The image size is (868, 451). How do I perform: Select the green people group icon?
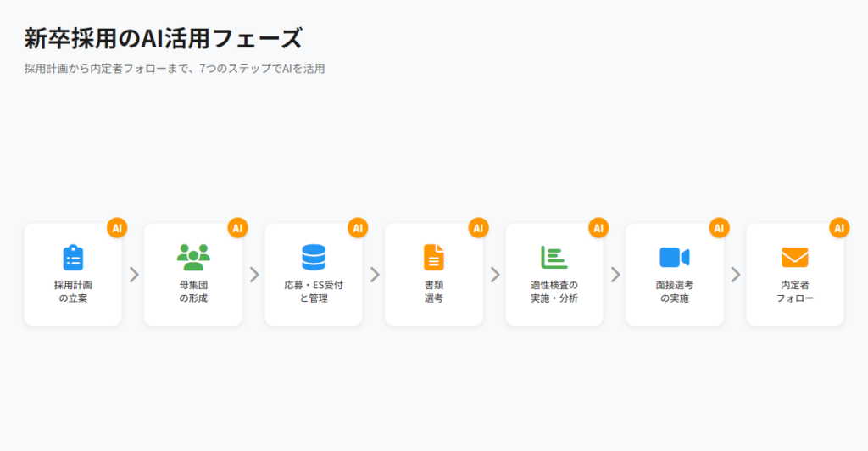[x=193, y=257]
